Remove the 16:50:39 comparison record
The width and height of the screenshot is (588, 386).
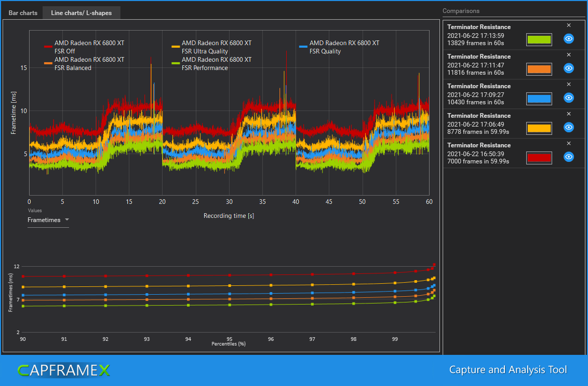click(x=568, y=143)
